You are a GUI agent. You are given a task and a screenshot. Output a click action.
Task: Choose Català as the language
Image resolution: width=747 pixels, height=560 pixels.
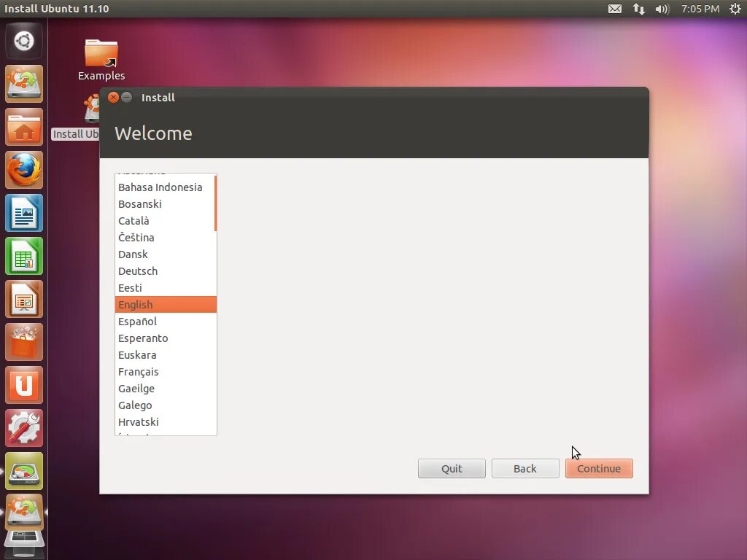tap(164, 220)
